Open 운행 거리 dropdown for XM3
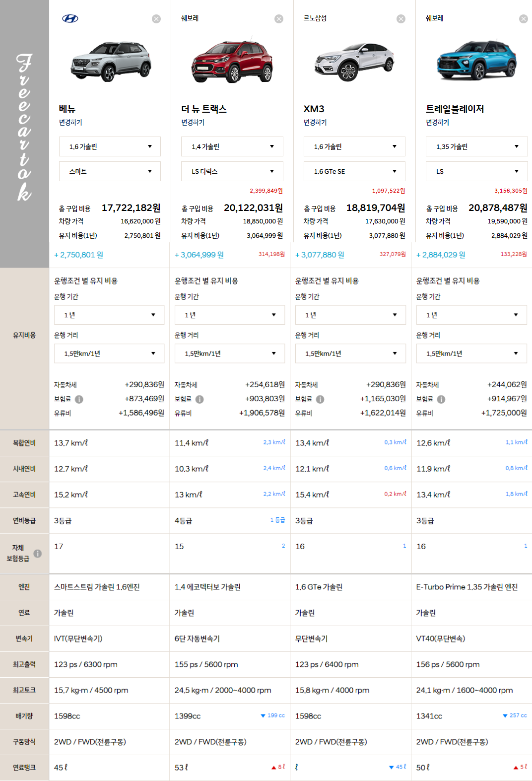Image resolution: width=532 pixels, height=781 pixels. (x=350, y=354)
